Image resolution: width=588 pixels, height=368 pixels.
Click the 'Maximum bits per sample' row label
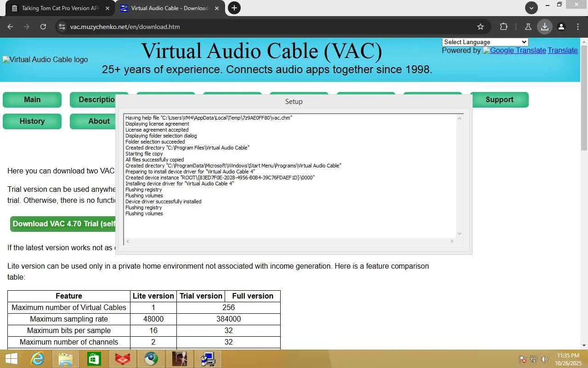[69, 331]
